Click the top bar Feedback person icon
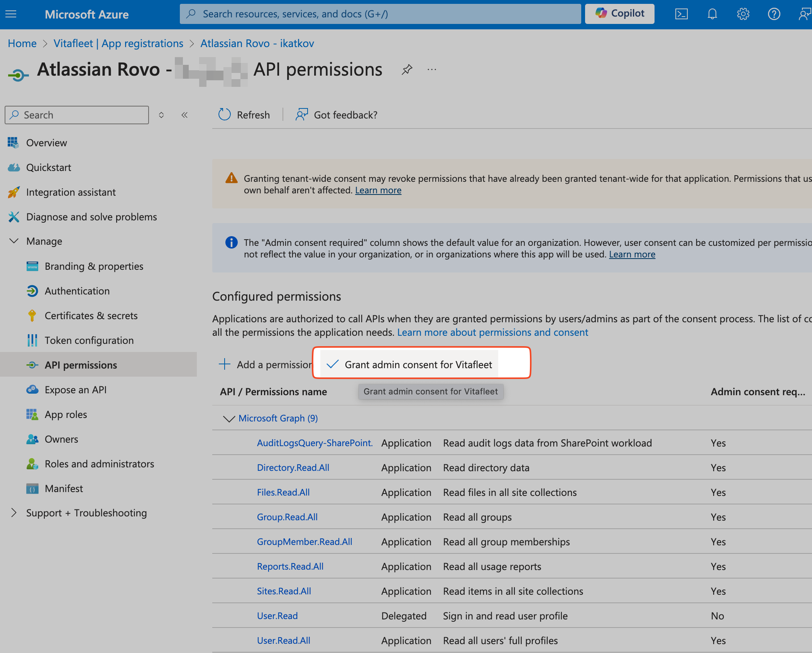 804,14
